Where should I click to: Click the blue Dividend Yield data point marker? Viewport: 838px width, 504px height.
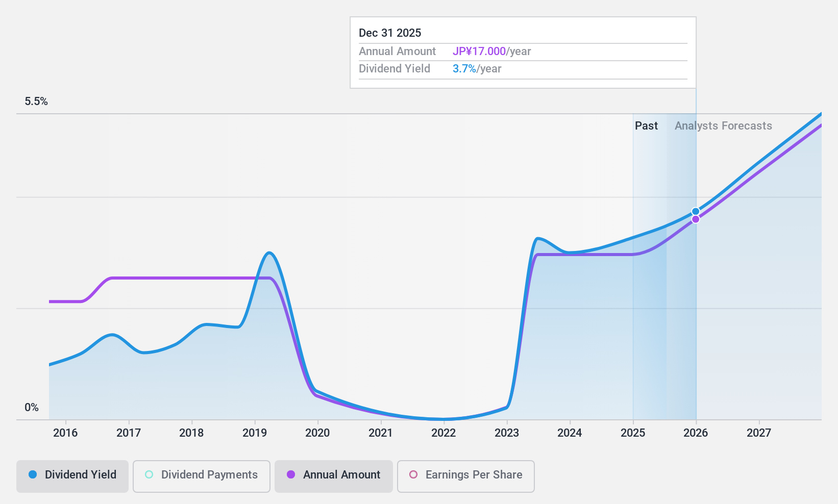tap(696, 211)
